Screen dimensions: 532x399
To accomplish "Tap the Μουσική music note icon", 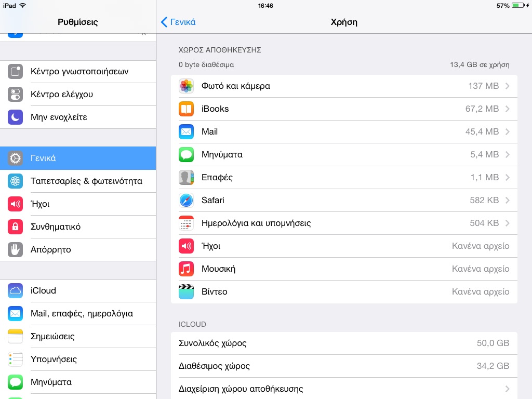I will [187, 269].
